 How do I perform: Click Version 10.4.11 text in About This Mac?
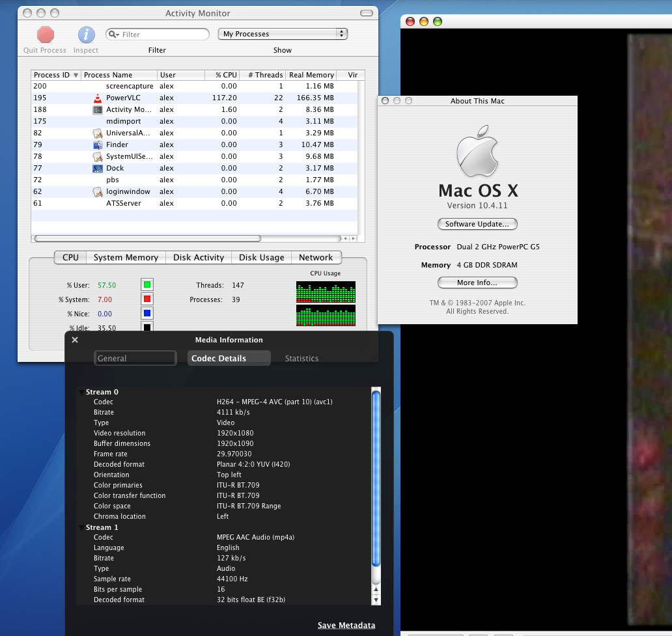477,206
